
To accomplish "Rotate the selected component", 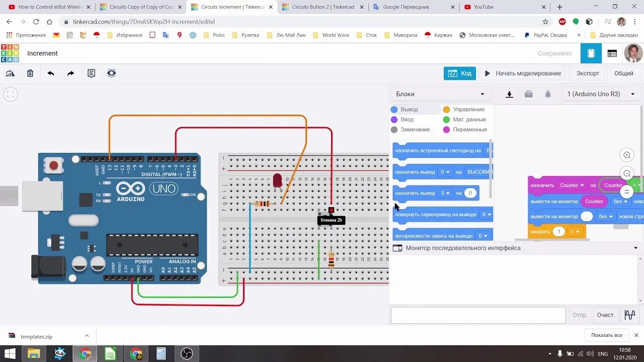I will pos(10,73).
